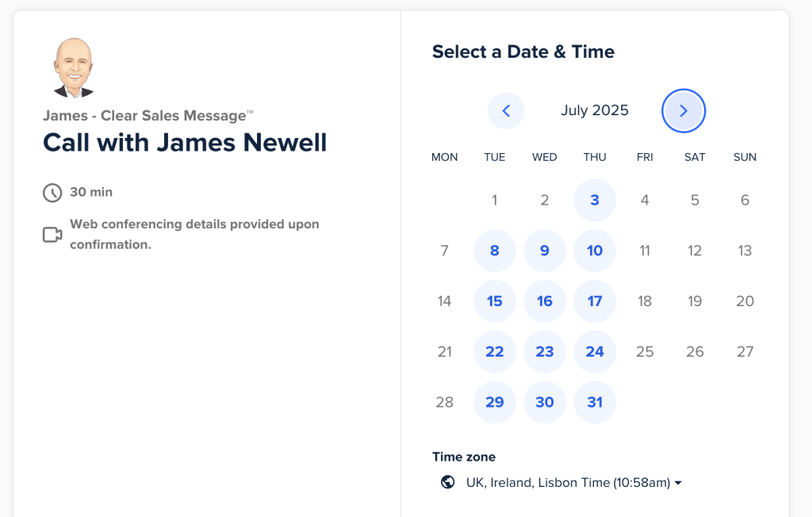Select July 29 date
The image size is (812, 517).
495,402
